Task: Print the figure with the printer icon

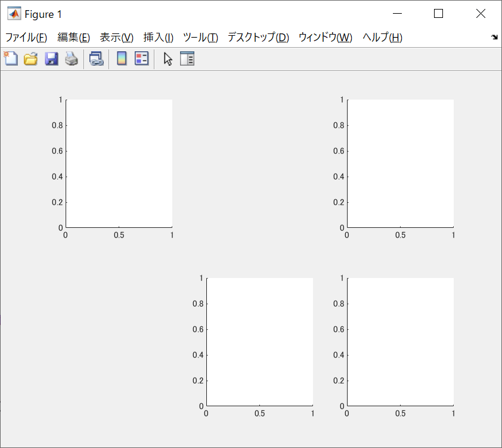Action: [72, 59]
